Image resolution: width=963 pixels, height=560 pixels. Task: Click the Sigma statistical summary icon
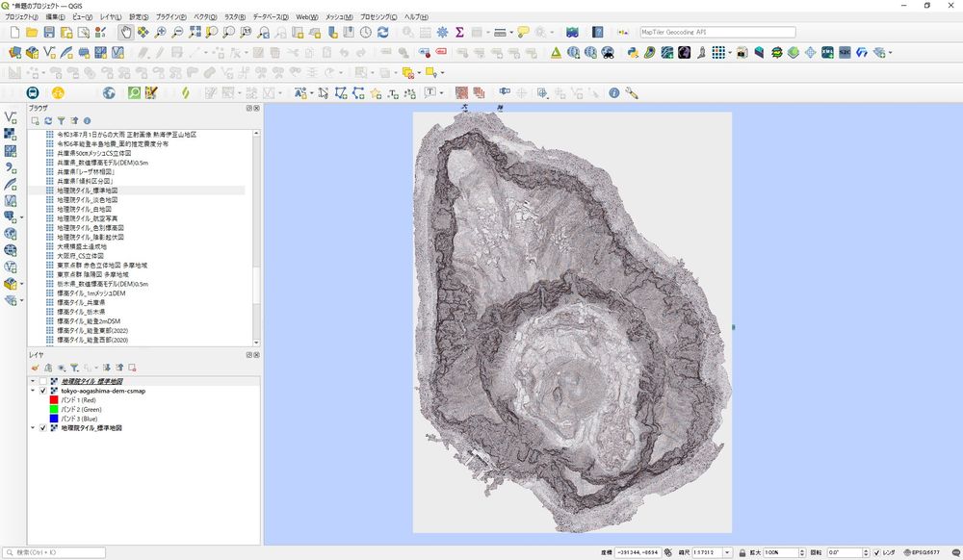click(459, 33)
